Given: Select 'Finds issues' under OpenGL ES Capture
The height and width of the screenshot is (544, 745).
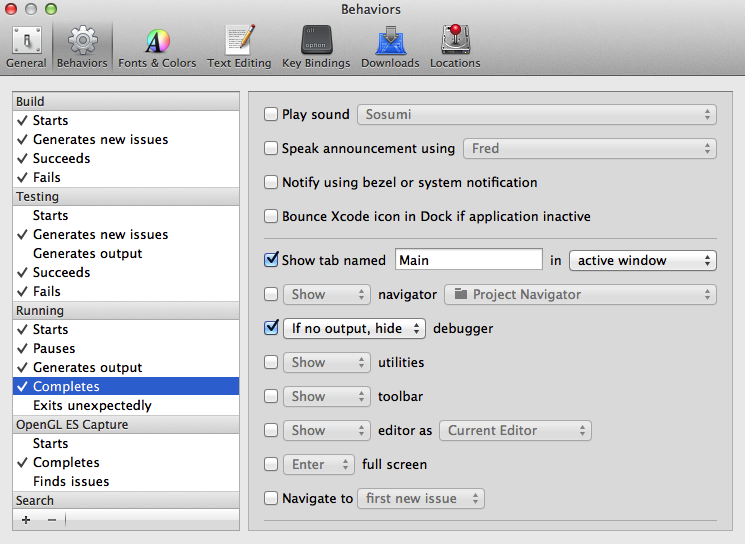Looking at the screenshot, I should coord(71,481).
